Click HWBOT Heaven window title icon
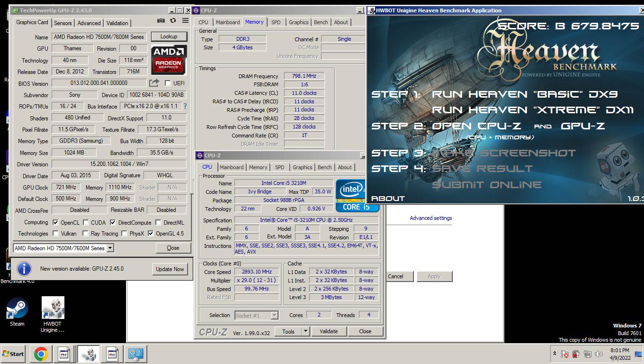This screenshot has width=644, height=364. [x=371, y=10]
